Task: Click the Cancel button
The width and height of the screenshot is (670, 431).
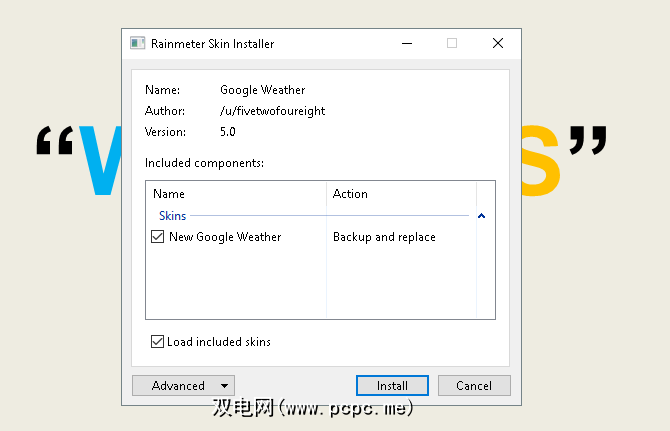Action: click(474, 386)
